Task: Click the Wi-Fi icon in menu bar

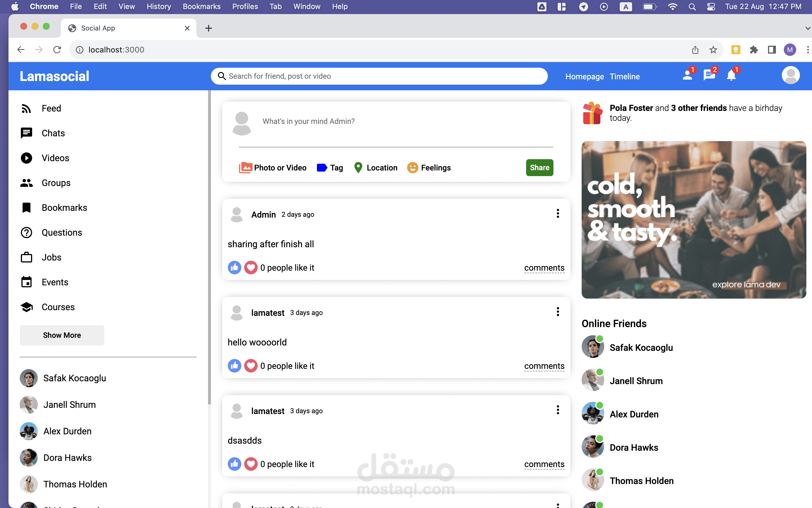Action: (x=672, y=6)
